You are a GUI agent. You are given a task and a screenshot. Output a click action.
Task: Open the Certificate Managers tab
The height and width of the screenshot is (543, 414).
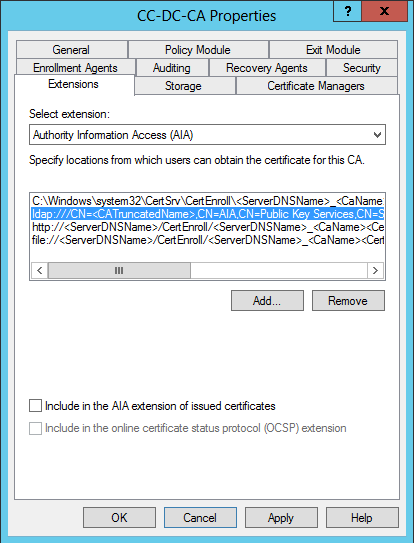[x=316, y=86]
